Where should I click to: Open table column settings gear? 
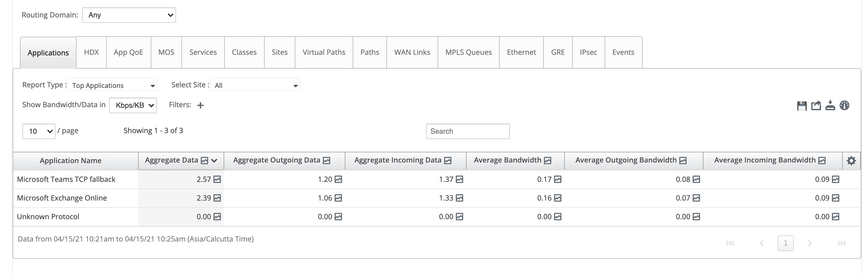tap(851, 160)
